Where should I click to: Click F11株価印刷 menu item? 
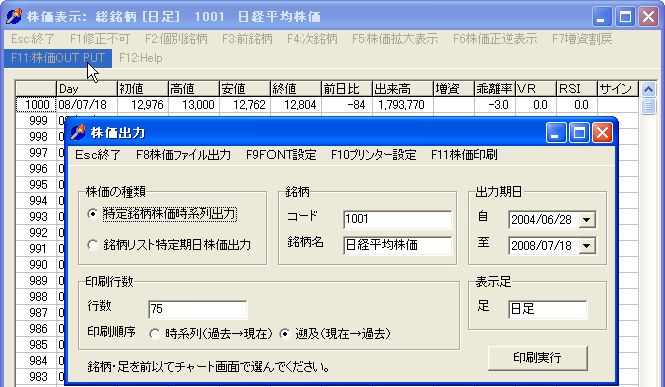pos(464,155)
